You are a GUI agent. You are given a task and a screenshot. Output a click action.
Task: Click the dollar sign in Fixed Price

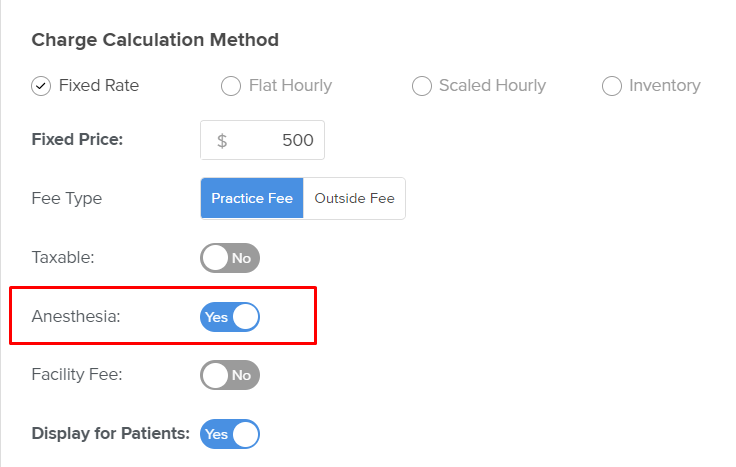tap(222, 141)
